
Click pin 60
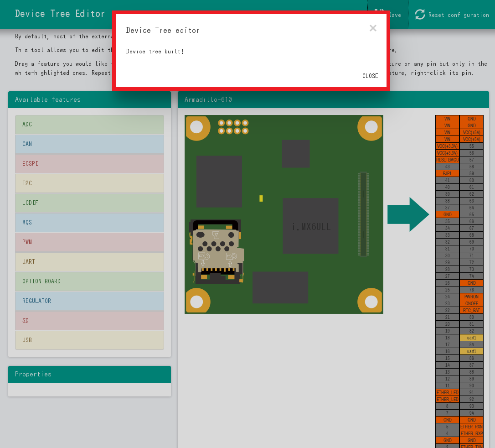coord(471,180)
